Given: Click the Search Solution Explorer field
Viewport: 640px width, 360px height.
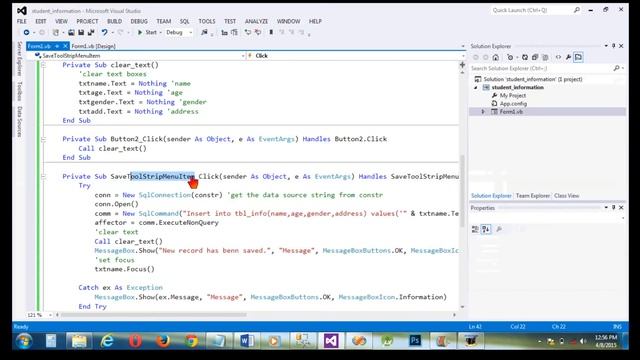Looking at the screenshot, I should pos(541,68).
